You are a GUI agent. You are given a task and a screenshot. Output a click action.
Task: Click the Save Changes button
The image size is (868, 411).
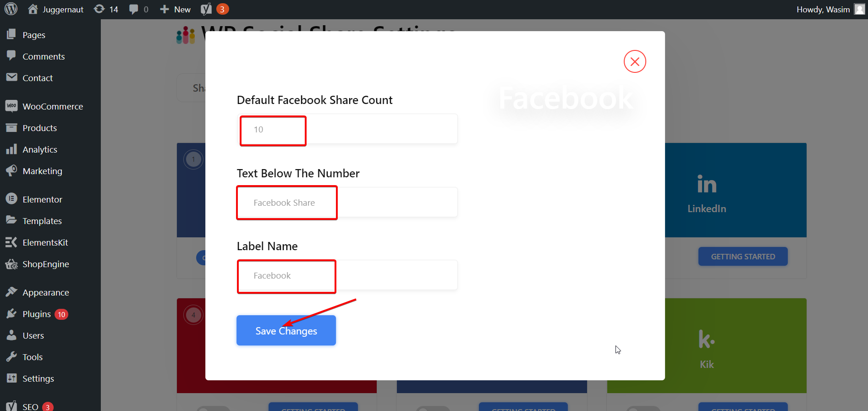pos(286,330)
